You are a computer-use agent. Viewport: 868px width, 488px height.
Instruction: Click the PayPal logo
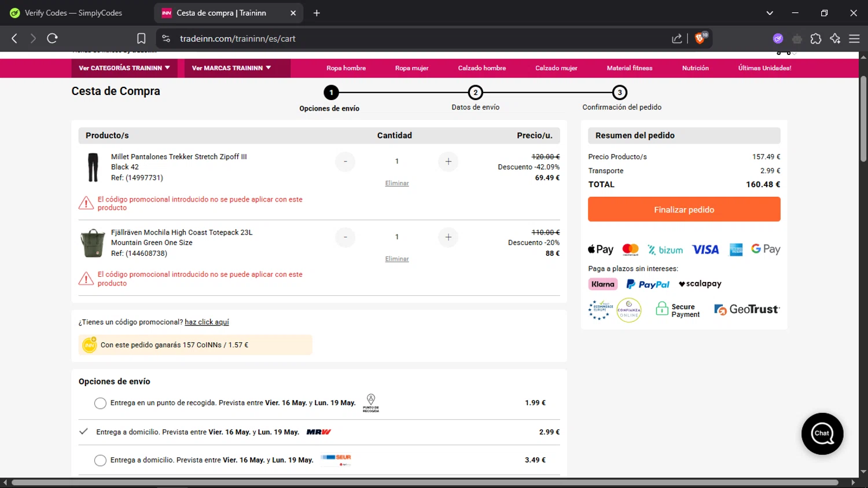(x=648, y=284)
